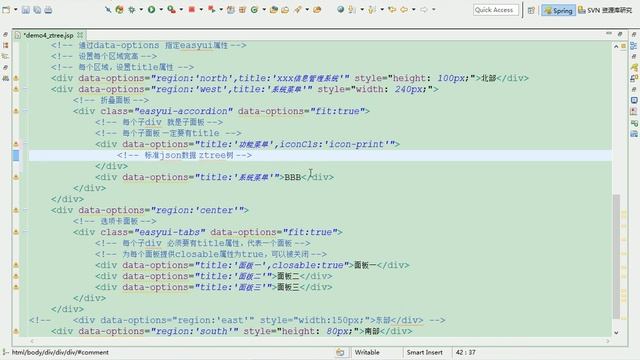
Task: Click the horizontal scrollbar right arrow
Action: pos(608,341)
